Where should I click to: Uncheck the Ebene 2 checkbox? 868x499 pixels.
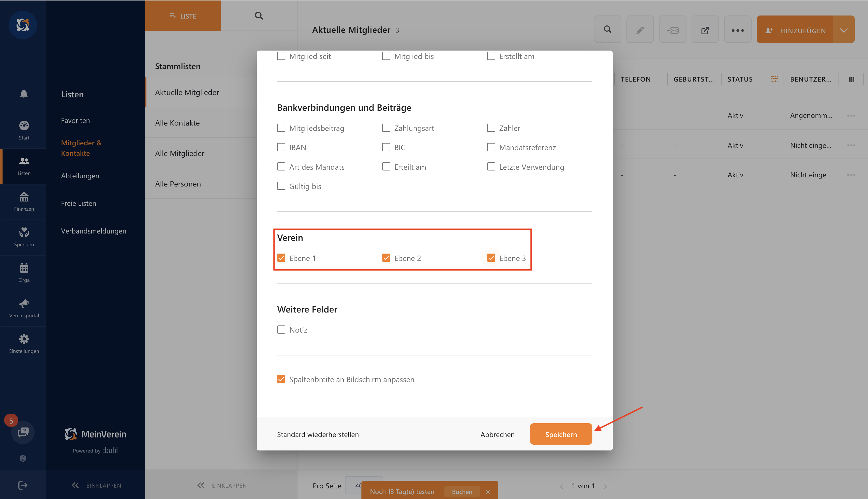coord(386,258)
